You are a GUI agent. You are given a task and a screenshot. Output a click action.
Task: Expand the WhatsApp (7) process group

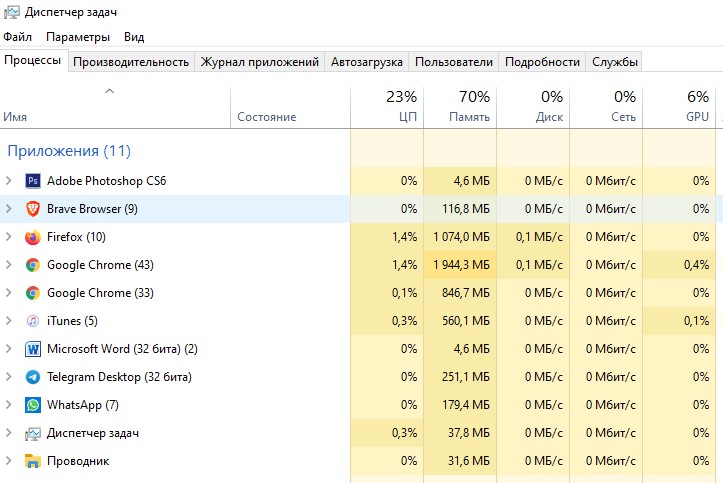[9, 405]
